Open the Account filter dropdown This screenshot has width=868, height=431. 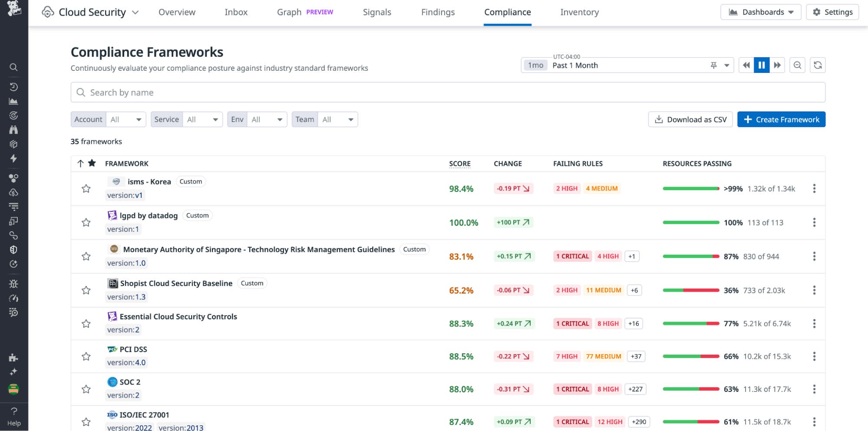pos(125,119)
